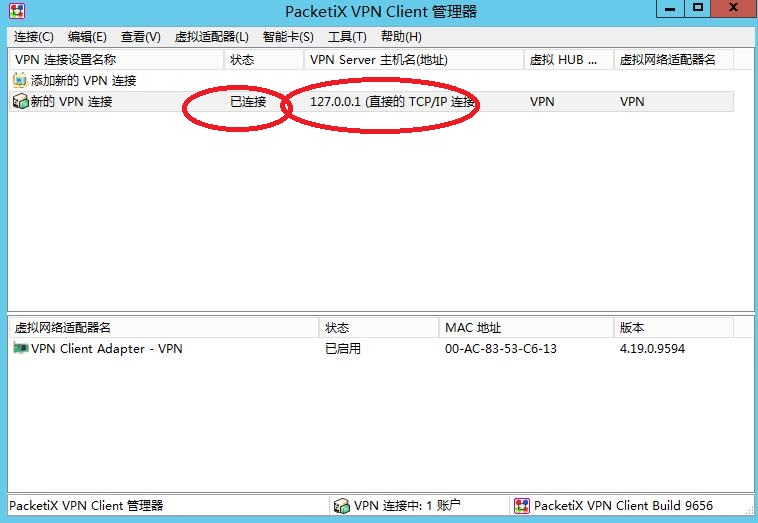Open the 工具(T) menu
The height and width of the screenshot is (523, 758).
(x=347, y=37)
